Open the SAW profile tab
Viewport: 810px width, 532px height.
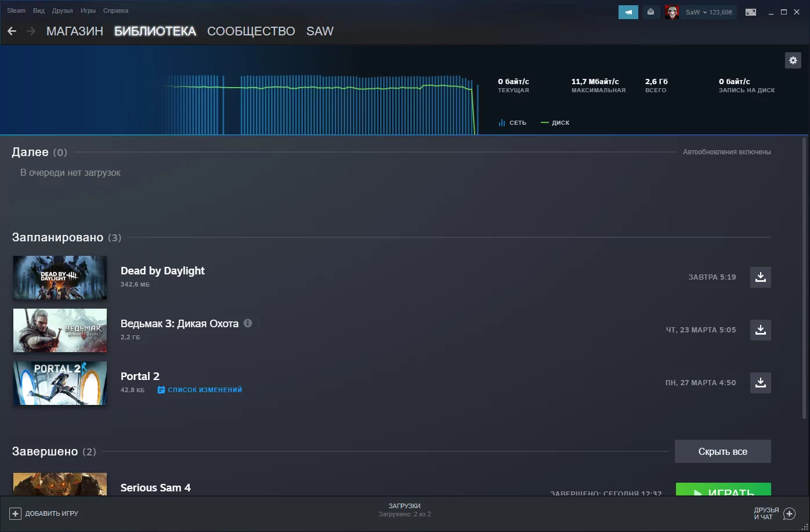click(320, 31)
